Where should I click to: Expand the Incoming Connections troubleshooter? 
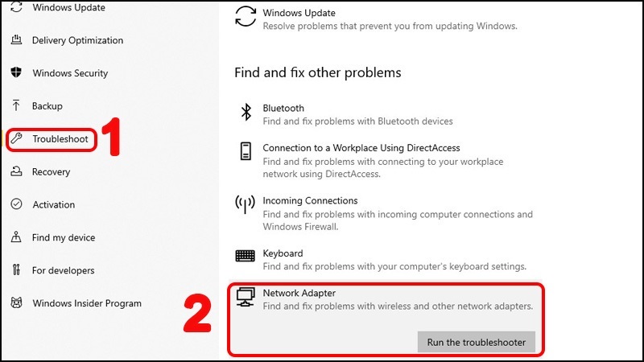(x=310, y=201)
